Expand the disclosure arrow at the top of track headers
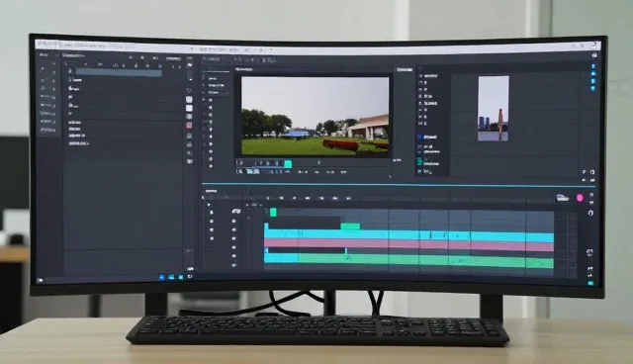Screen dimensions: 633x364 [209, 205]
